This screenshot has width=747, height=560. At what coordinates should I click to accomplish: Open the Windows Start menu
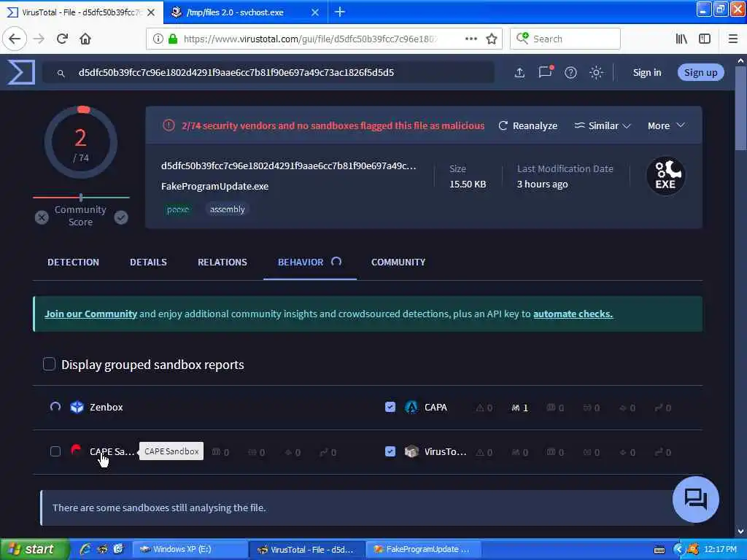[x=34, y=550]
